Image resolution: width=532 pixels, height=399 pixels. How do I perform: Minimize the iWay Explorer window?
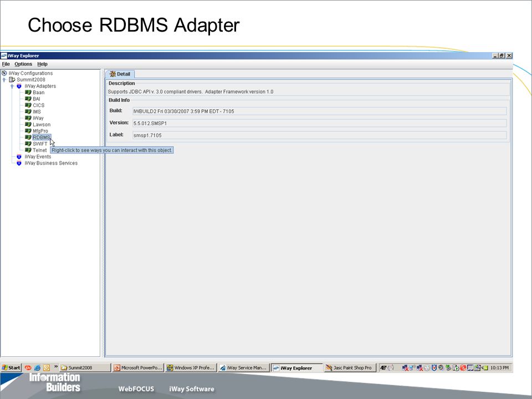pyautogui.click(x=495, y=55)
